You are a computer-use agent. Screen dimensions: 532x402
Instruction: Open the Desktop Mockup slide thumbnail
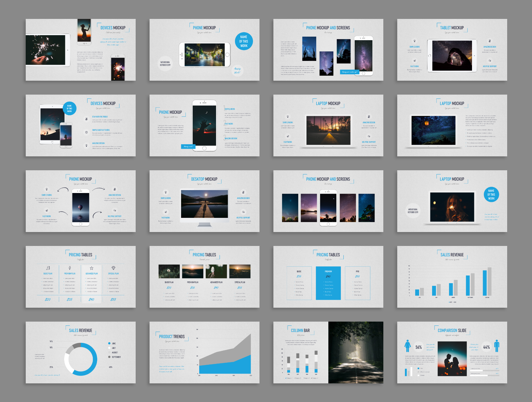click(x=204, y=201)
